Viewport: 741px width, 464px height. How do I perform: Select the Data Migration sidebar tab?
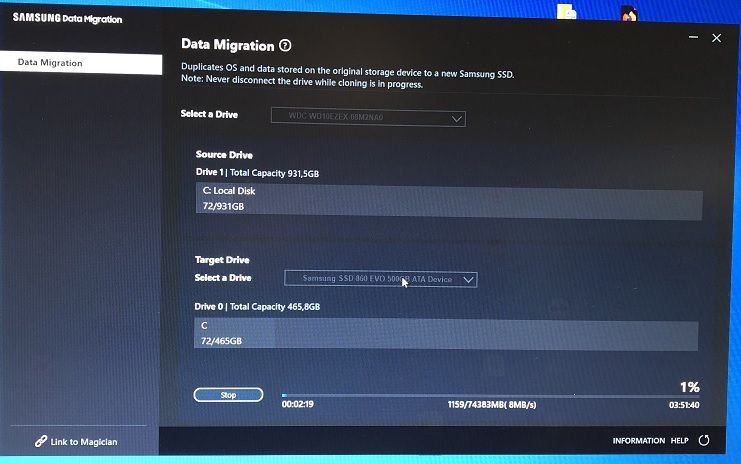point(80,63)
